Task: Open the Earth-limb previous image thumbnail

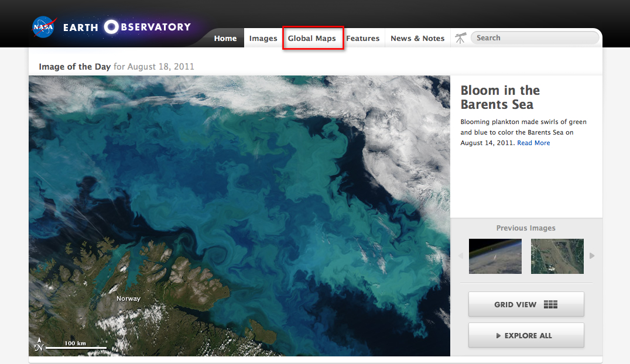Action: [x=495, y=256]
